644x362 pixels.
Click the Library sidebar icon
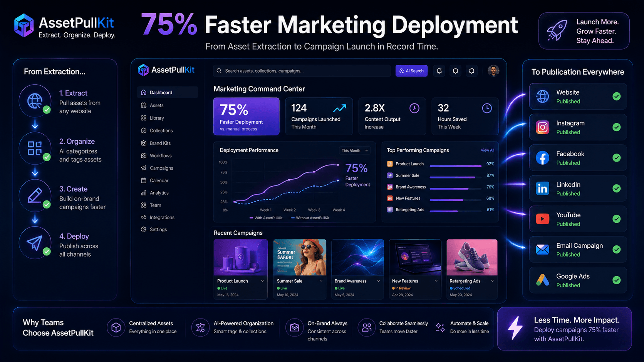pos(144,118)
